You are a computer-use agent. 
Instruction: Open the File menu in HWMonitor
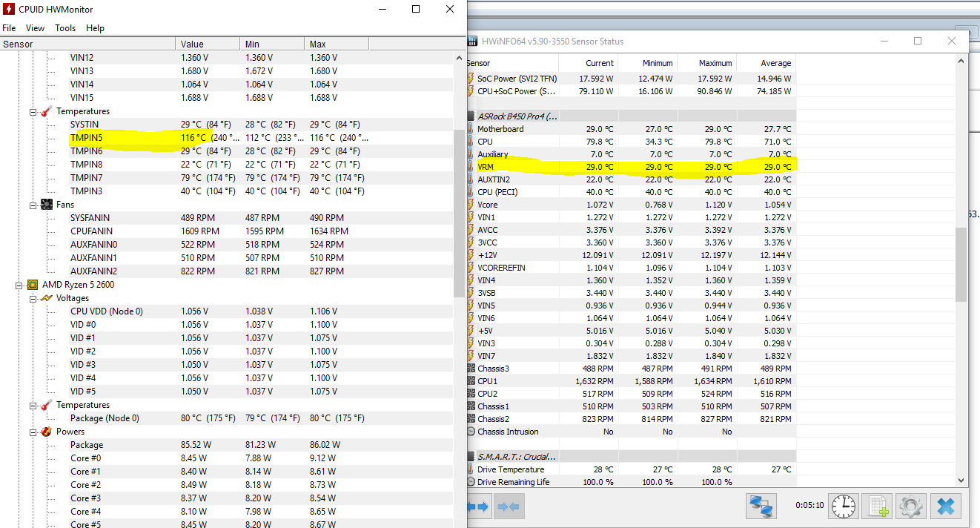tap(9, 28)
